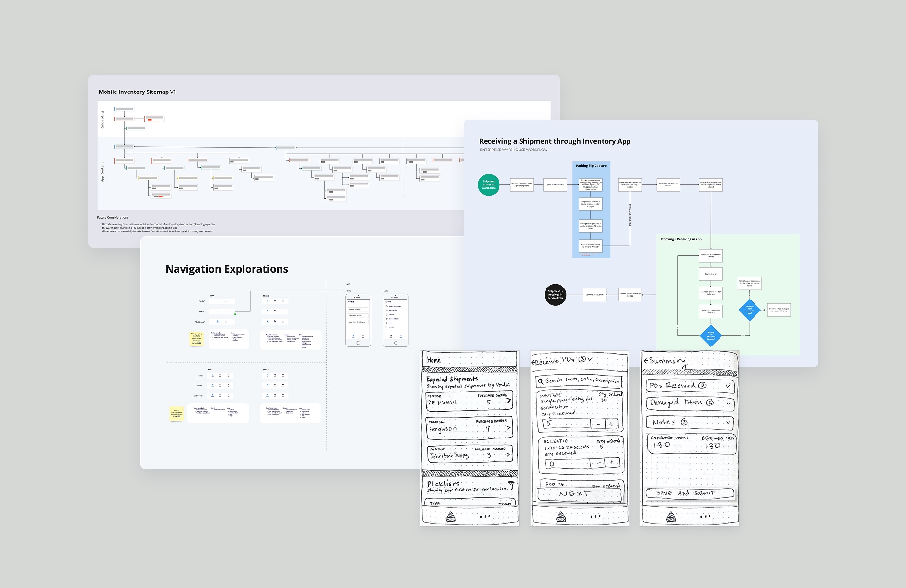Tap the three-dot more icon in Home sketch footer

click(485, 517)
